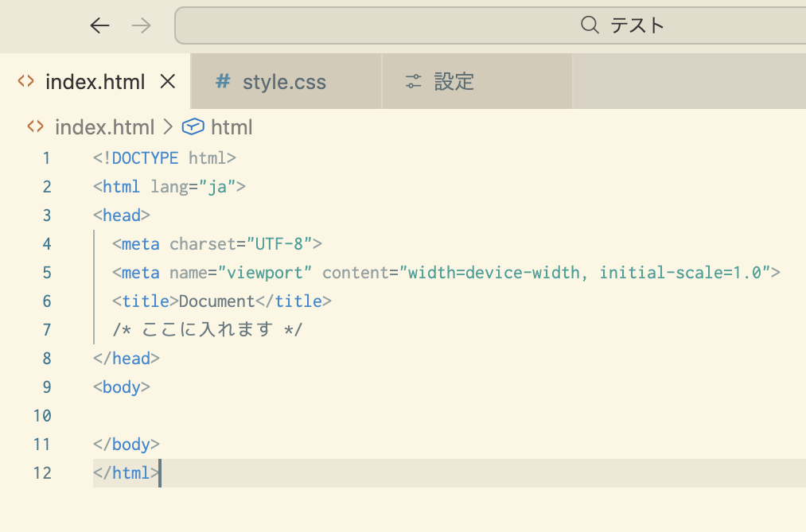
Task: Click the grayed forward navigation arrow
Action: (x=141, y=25)
